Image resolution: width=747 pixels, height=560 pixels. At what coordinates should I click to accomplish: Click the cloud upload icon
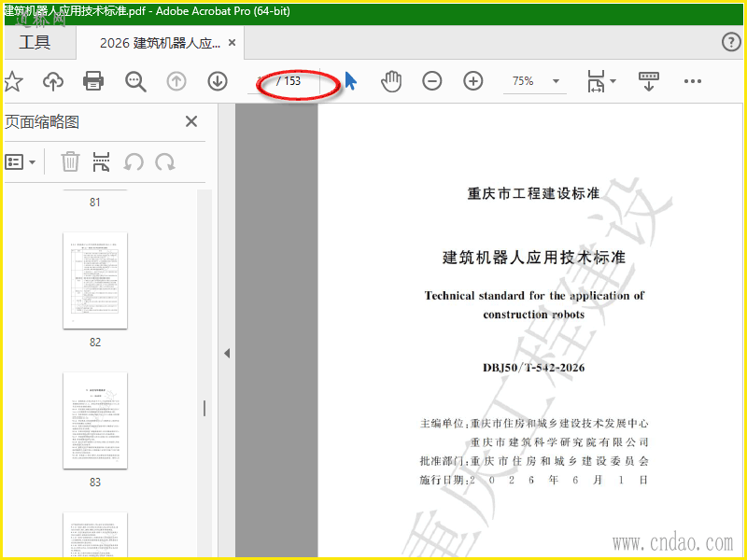coord(53,81)
